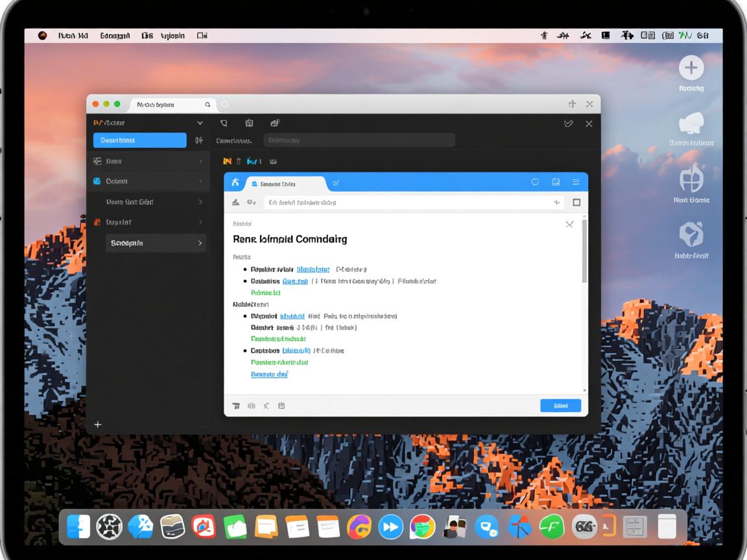747x560 pixels.
Task: Click the dark search field in top toolbar
Action: click(359, 140)
